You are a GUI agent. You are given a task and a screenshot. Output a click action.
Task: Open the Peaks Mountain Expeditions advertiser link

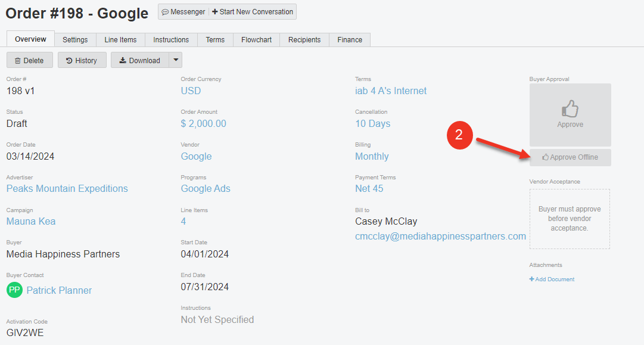pyautogui.click(x=67, y=188)
